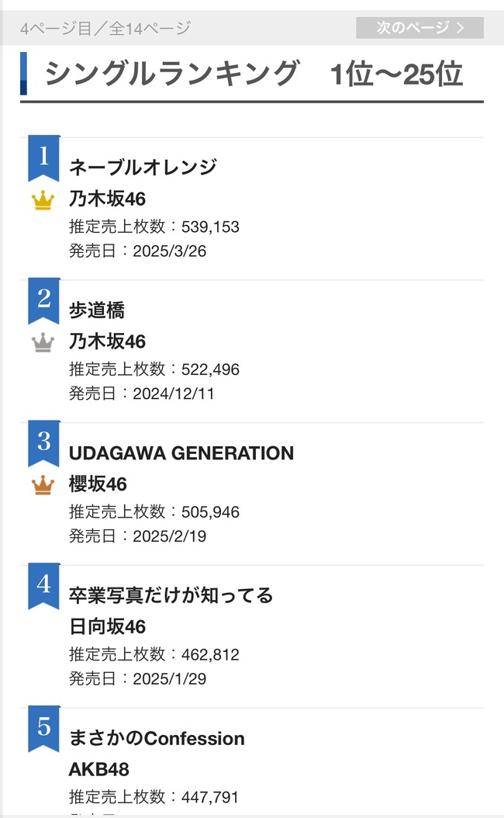Click the 4ページ目／全14ページ page indicator
Image resolution: width=504 pixels, height=818 pixels.
click(105, 29)
